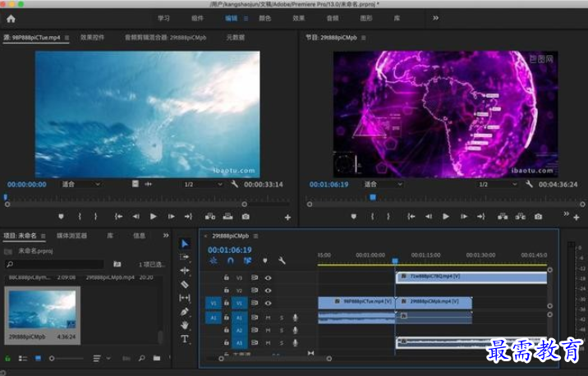Export frame from Program monitor

(538, 216)
